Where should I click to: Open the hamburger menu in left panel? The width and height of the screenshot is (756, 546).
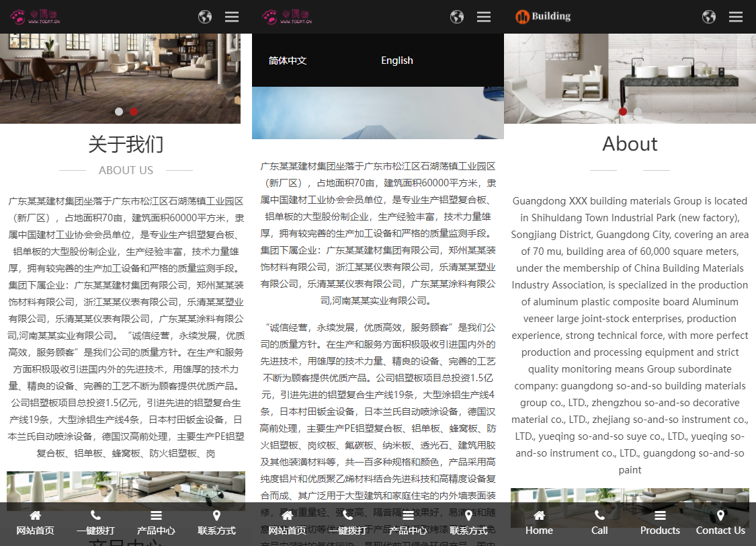point(232,17)
